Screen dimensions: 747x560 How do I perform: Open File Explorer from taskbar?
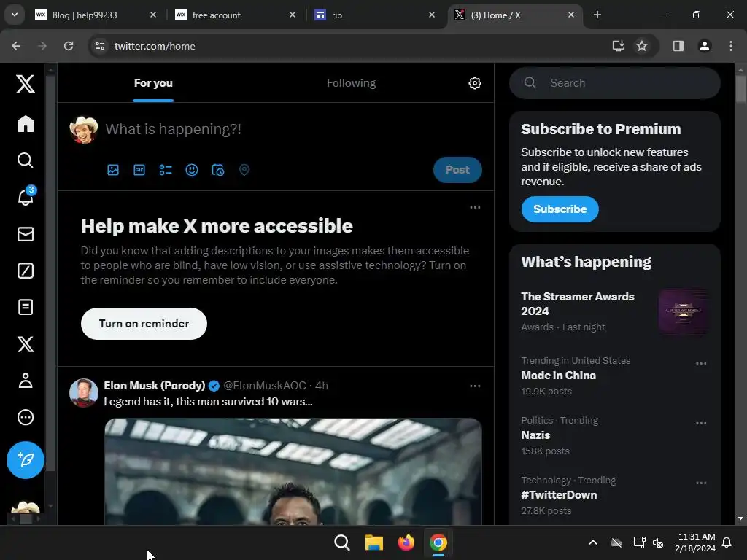coord(374,542)
